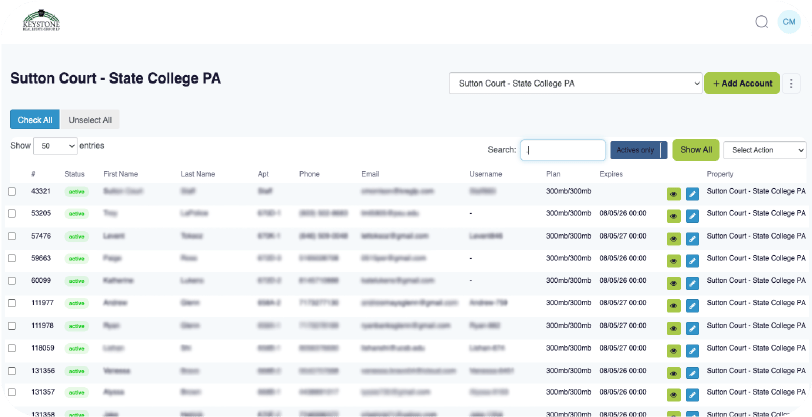Edit account 111977 with pencil icon
Screen dimensions: 812x417
[x=692, y=304]
